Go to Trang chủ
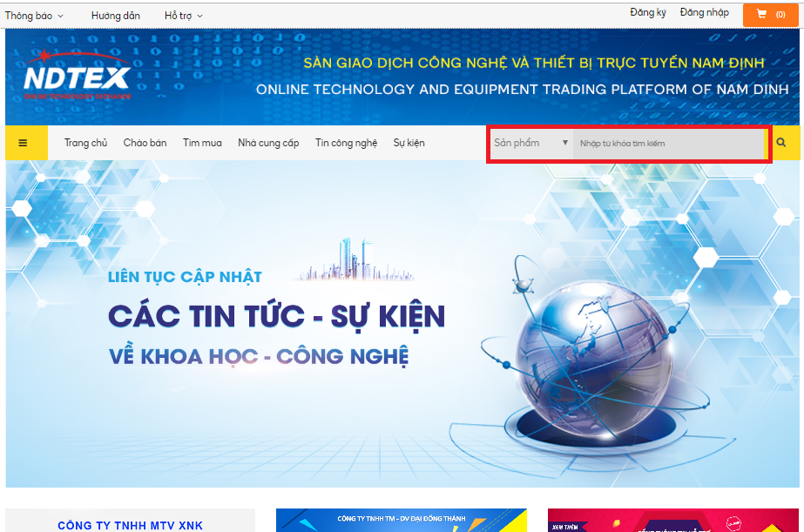This screenshot has width=804, height=532. coord(85,143)
